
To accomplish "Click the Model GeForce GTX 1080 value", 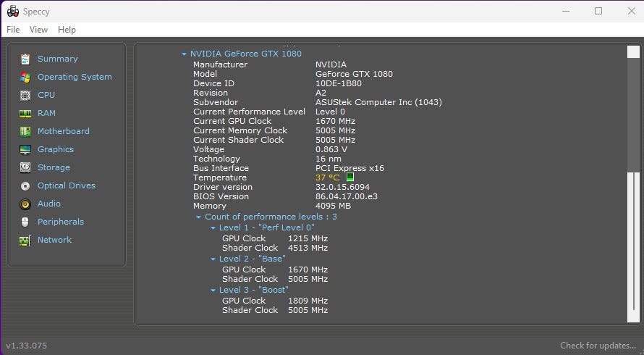I will click(x=354, y=74).
